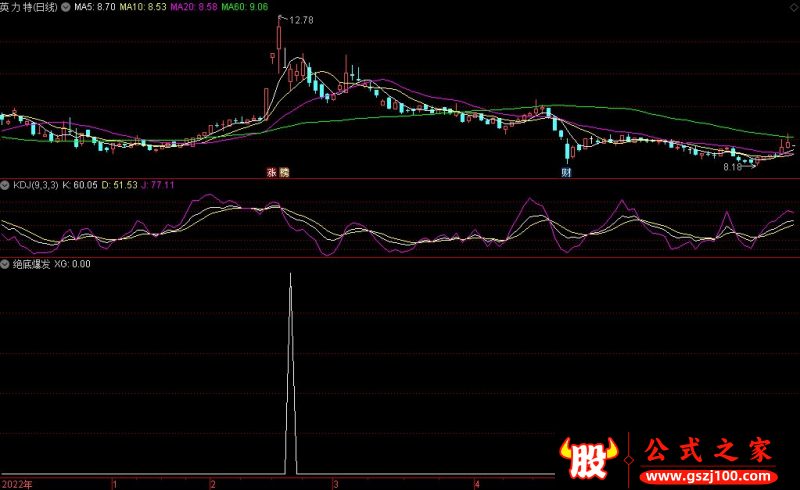Click the 涨 event marker icon
Screen dimensions: 800x490
271,172
